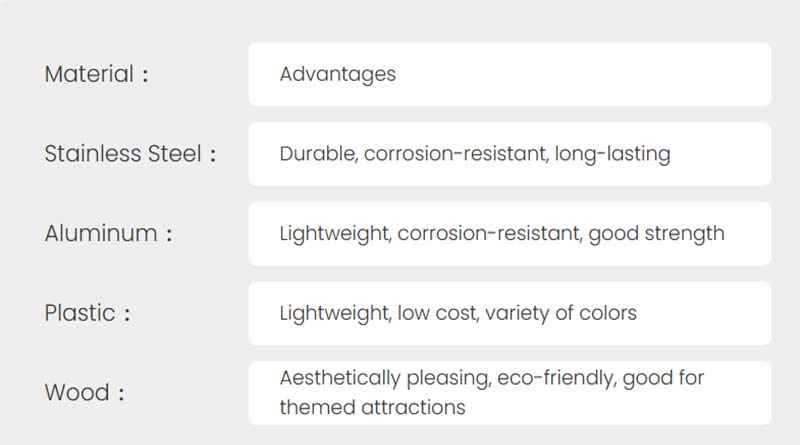Click the "good strength" text
The width and height of the screenshot is (800, 445).
pyautogui.click(x=656, y=234)
